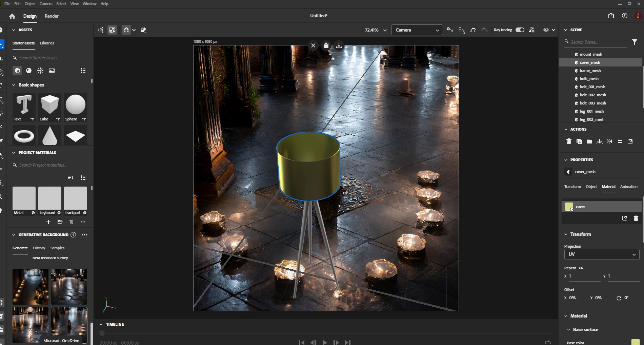Image resolution: width=644 pixels, height=345 pixels.
Task: Collapse the SCENE panel
Action: [x=566, y=30]
